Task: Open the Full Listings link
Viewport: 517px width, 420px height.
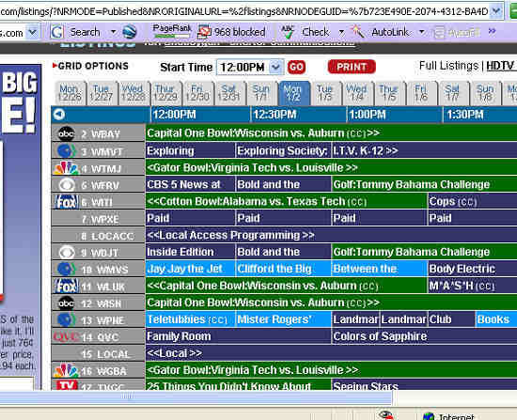Action: pos(448,66)
